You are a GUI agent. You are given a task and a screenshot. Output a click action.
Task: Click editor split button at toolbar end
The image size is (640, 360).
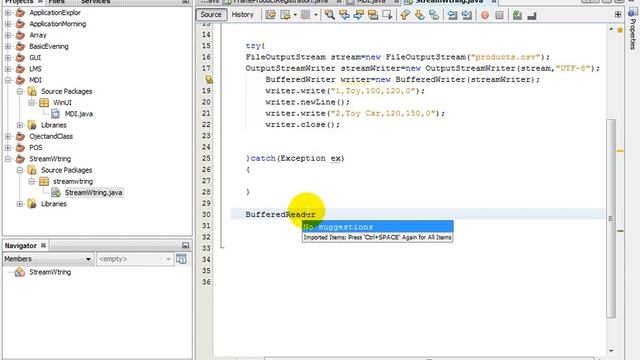(618, 14)
